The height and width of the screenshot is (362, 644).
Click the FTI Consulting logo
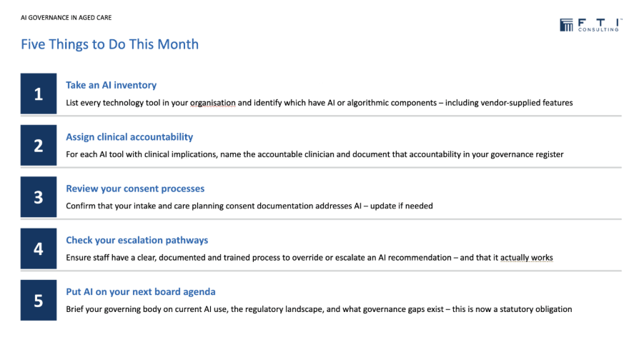click(590, 25)
